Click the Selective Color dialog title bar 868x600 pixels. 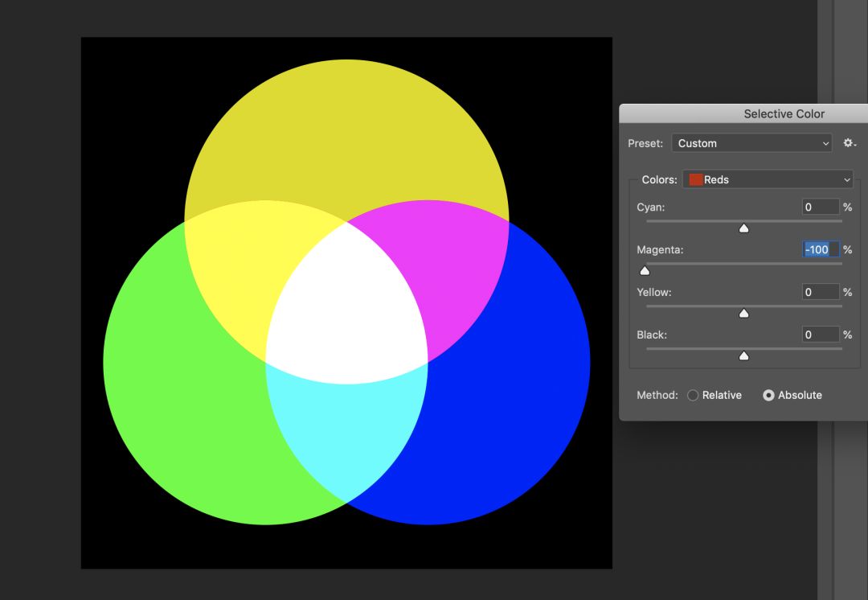[784, 114]
